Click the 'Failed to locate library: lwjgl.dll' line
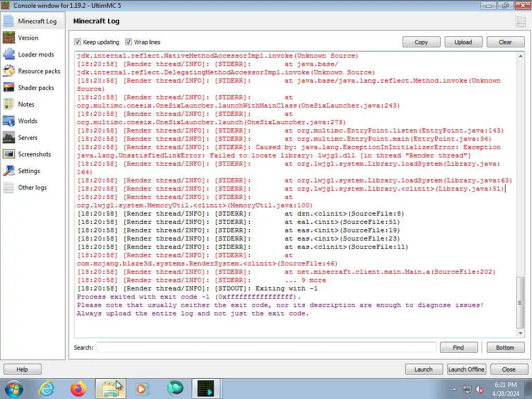The height and width of the screenshot is (399, 532). (274, 155)
